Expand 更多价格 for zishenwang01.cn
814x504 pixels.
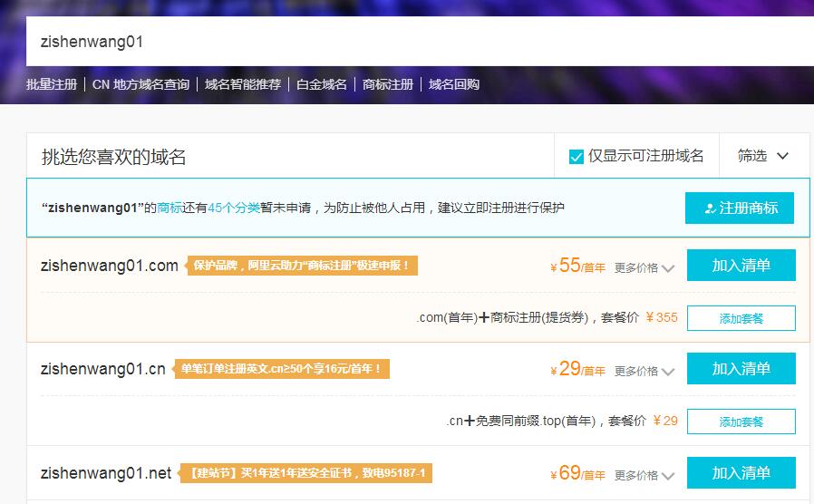click(644, 371)
